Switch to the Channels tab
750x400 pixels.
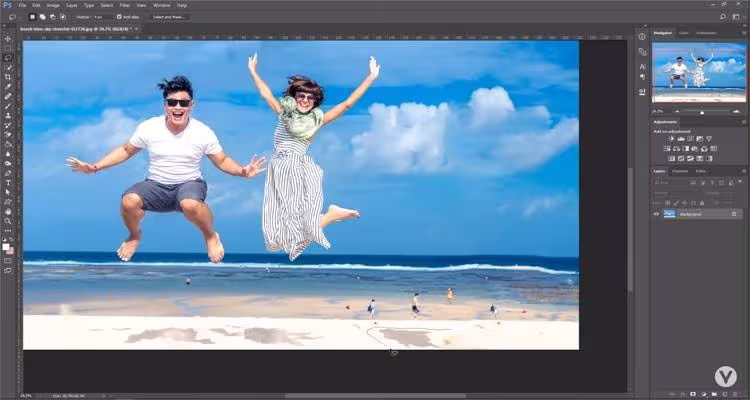[680, 171]
